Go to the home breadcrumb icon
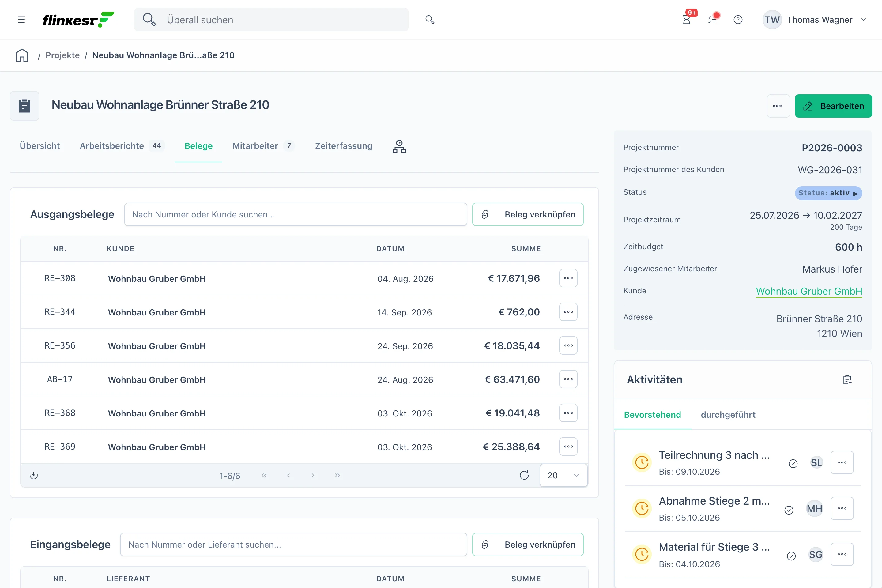This screenshot has width=882, height=588. (22, 55)
